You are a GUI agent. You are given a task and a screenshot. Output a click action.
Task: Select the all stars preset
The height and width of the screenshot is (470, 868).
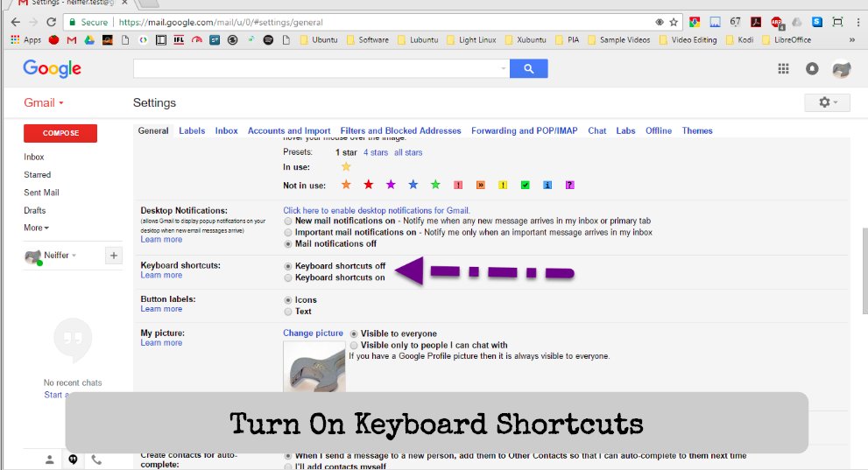(408, 152)
